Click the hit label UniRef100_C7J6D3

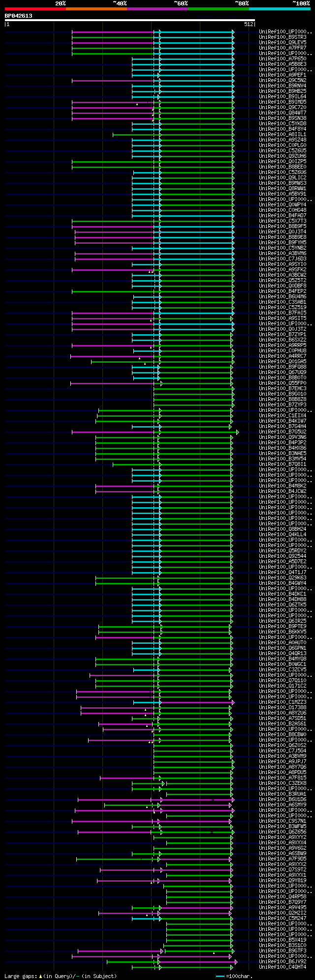[x=283, y=259]
